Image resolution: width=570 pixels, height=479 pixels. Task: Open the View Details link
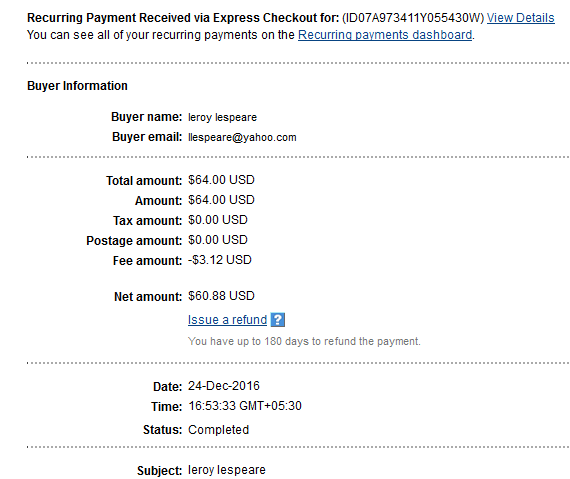[x=521, y=18]
